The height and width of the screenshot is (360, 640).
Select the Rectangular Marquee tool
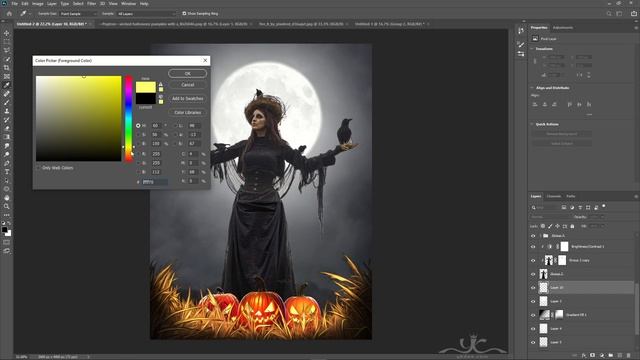point(7,42)
